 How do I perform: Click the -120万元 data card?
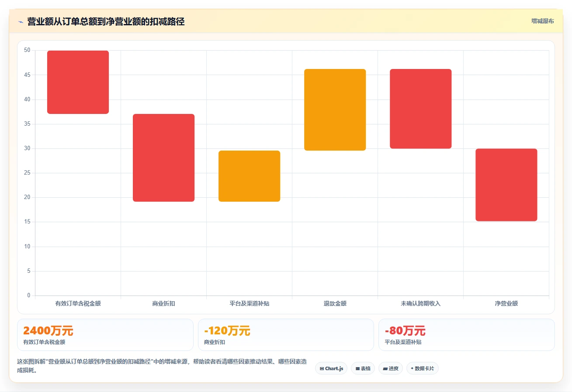(x=286, y=335)
